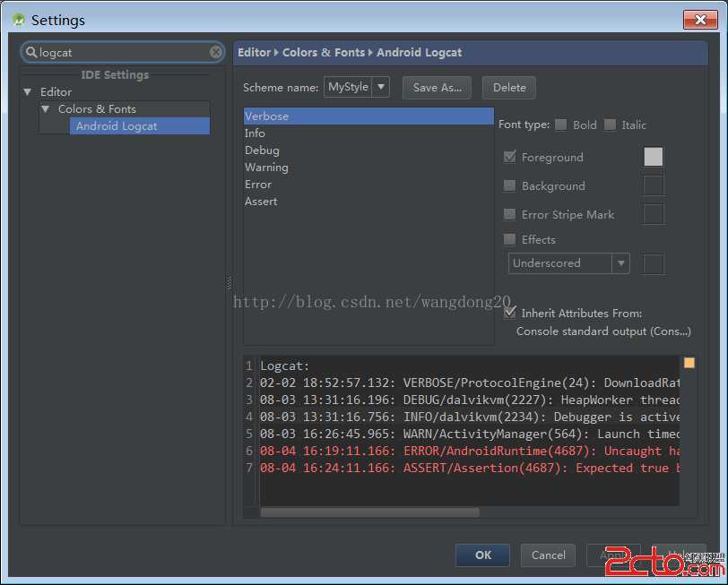Click the logcat search input field

pos(123,52)
